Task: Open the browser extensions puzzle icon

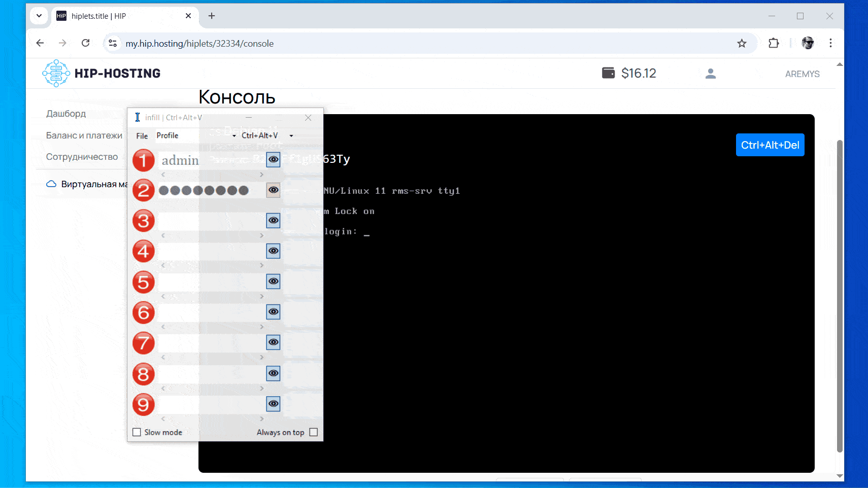Action: [773, 44]
